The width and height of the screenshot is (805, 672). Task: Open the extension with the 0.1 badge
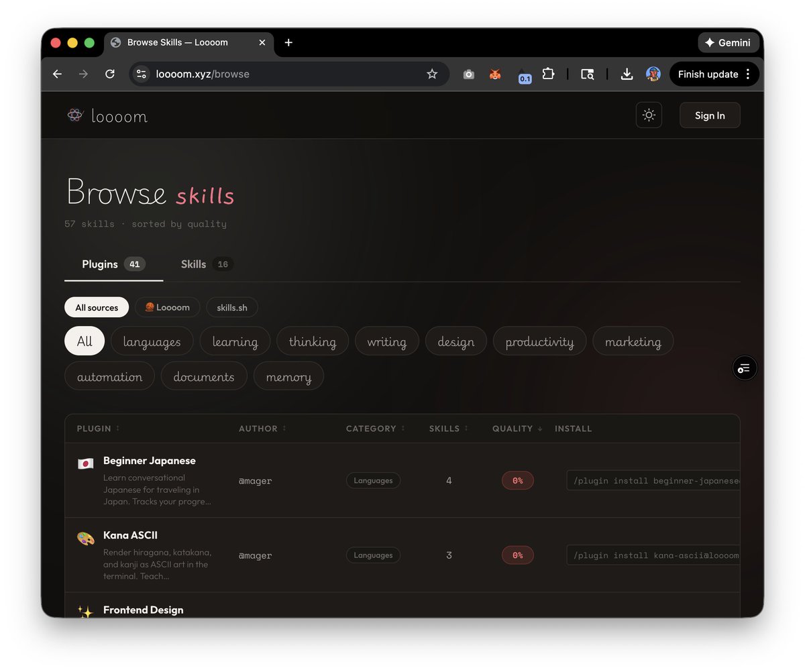coord(523,75)
